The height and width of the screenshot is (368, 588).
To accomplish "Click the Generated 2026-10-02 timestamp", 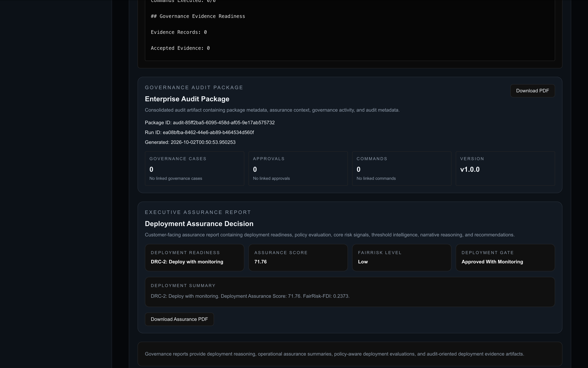I will pyautogui.click(x=190, y=142).
